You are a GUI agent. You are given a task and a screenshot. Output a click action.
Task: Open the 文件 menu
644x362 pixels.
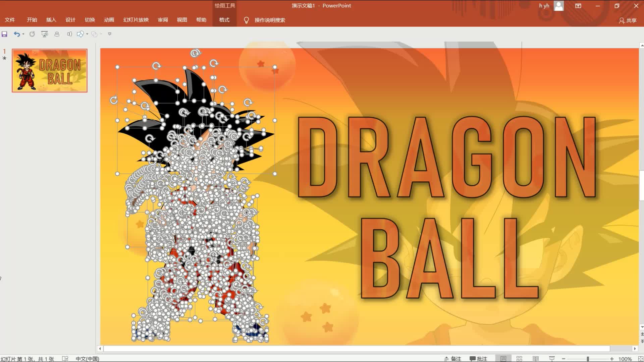pos(10,20)
